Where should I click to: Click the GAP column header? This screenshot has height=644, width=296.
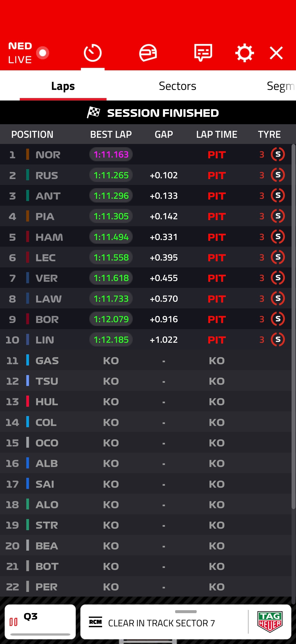pos(164,134)
